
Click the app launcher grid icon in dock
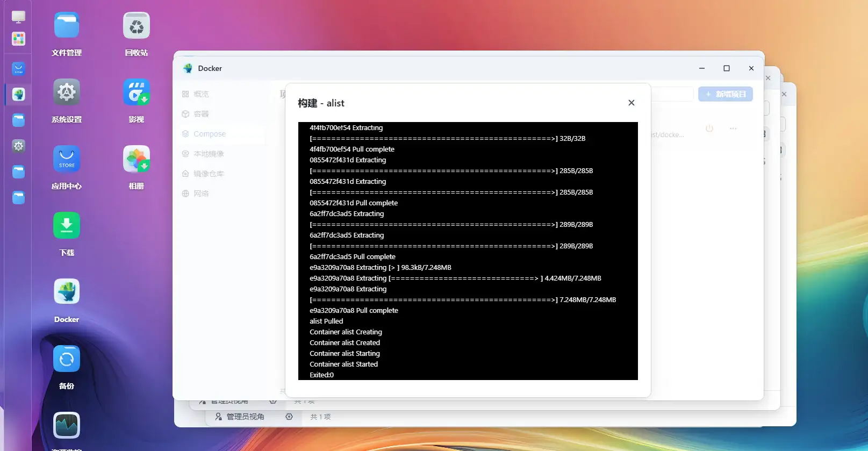coord(19,39)
